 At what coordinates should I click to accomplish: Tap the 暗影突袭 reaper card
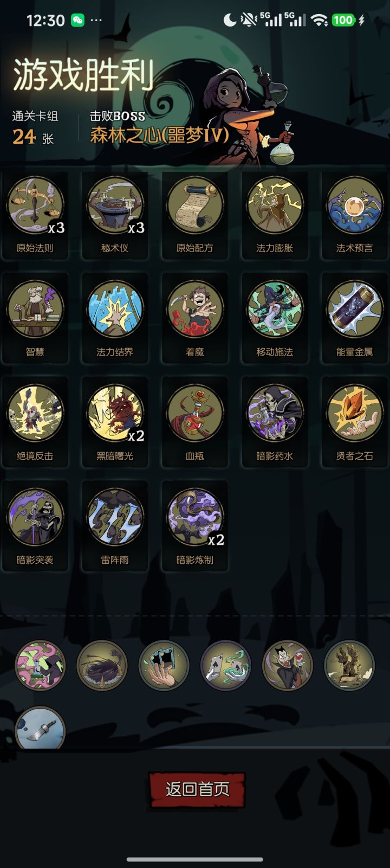35,526
